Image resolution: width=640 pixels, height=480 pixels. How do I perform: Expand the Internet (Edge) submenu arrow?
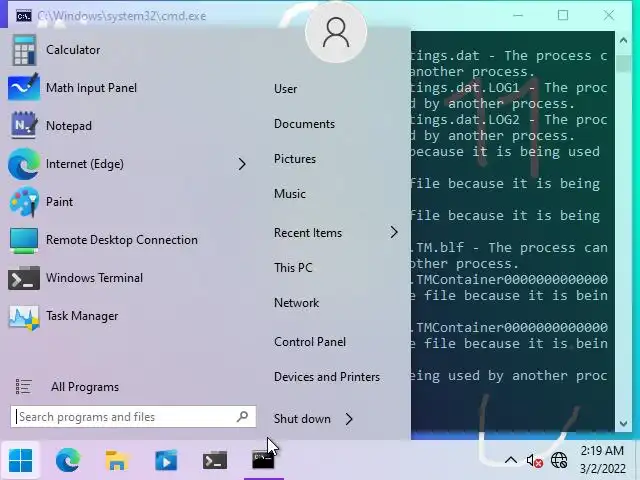coord(242,164)
